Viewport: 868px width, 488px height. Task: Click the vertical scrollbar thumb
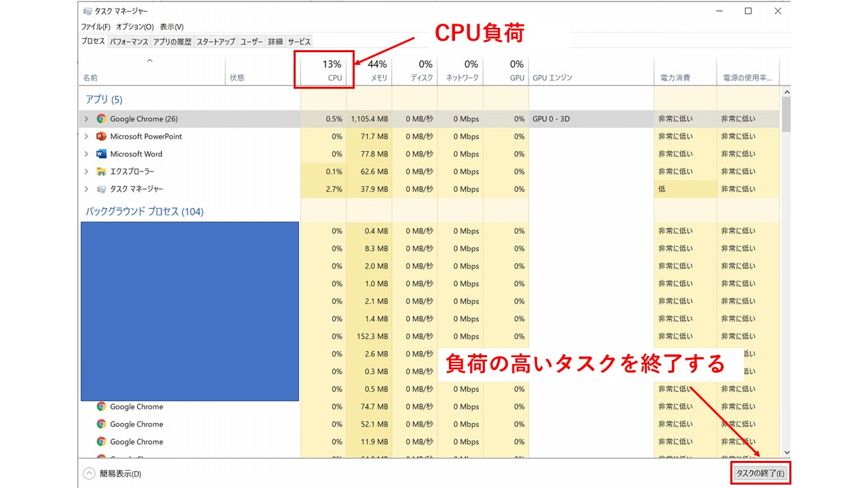786,114
